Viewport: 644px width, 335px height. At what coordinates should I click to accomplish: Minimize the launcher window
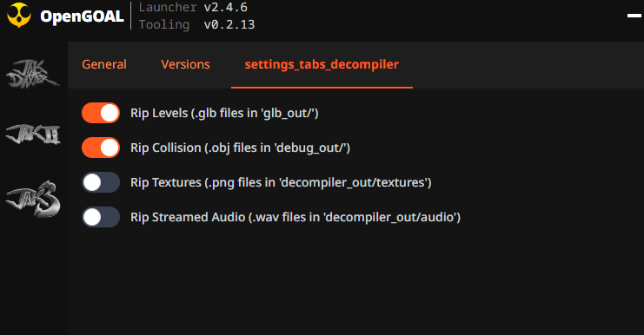tap(634, 16)
